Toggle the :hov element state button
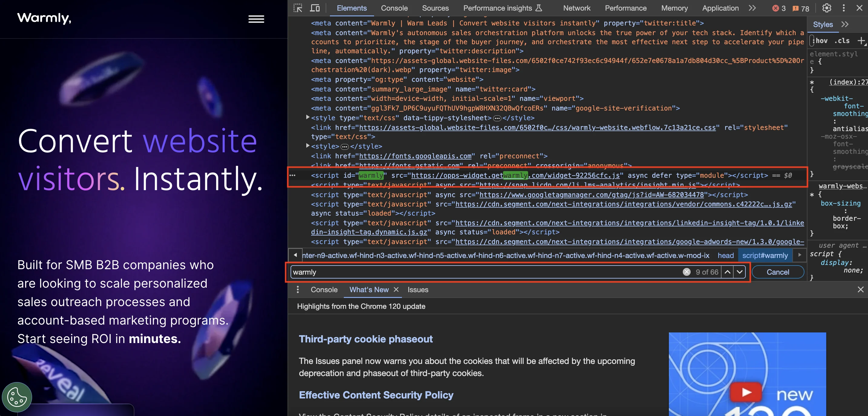The height and width of the screenshot is (416, 868). tap(820, 41)
